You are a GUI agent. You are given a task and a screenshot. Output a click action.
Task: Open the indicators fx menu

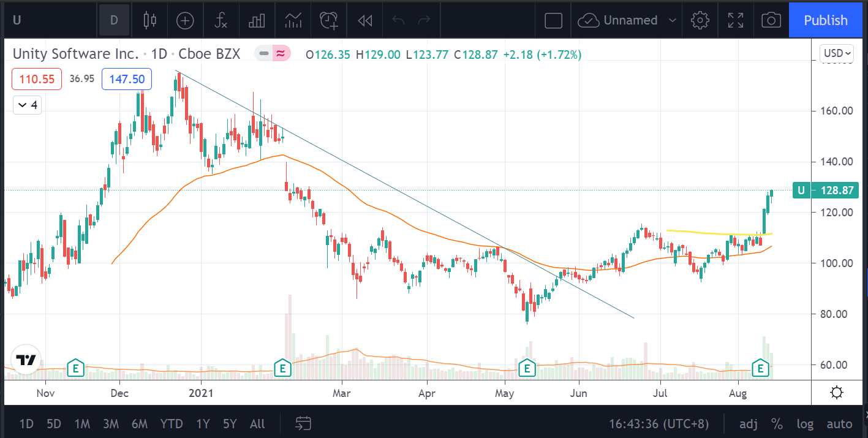(x=221, y=20)
